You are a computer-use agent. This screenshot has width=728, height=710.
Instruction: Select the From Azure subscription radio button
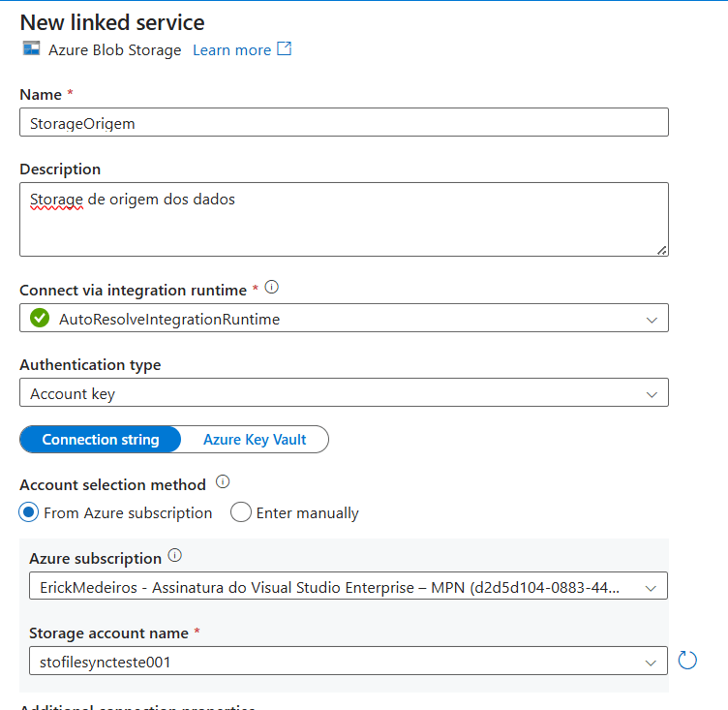click(x=29, y=513)
